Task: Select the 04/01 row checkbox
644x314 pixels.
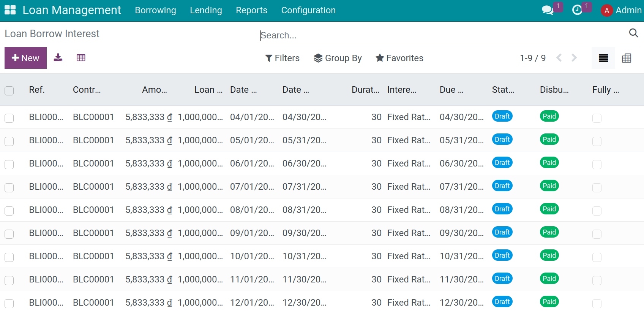Action: click(x=9, y=118)
